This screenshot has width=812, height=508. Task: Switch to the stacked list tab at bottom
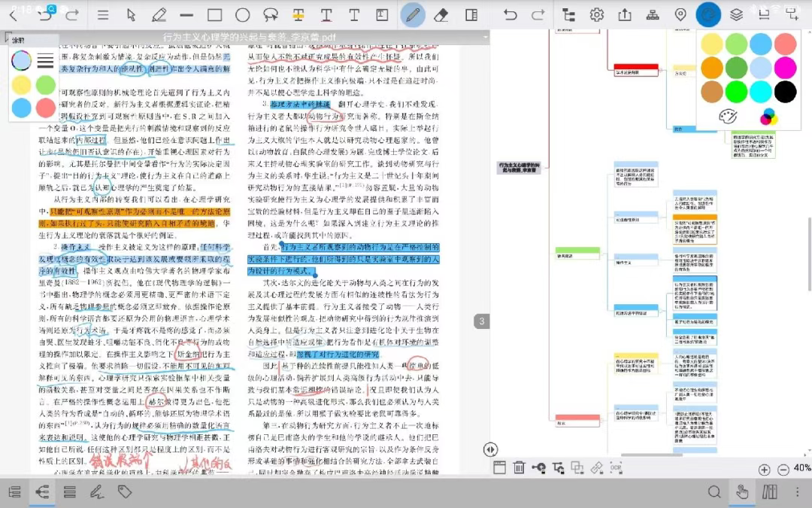point(69,491)
